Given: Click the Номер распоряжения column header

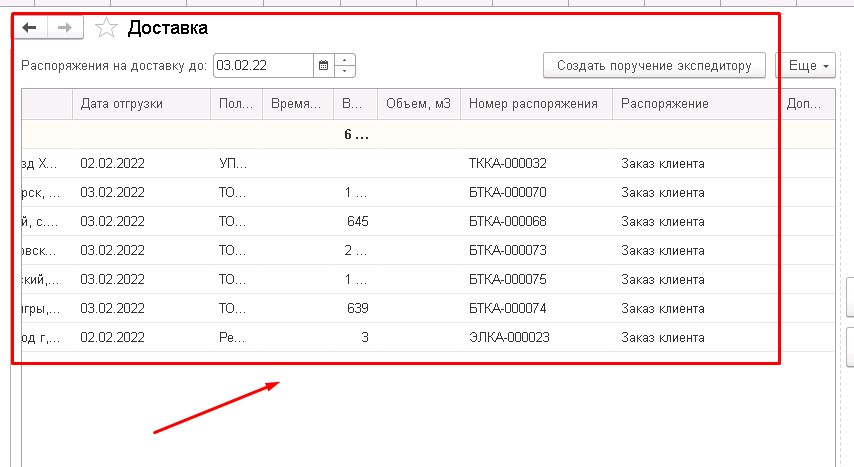Looking at the screenshot, I should (x=533, y=103).
